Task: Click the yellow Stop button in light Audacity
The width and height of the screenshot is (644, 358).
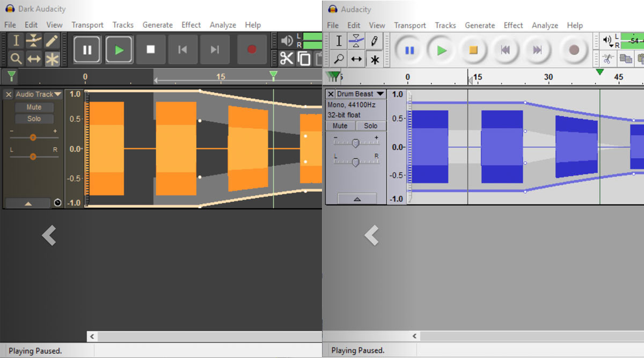Action: coord(473,50)
